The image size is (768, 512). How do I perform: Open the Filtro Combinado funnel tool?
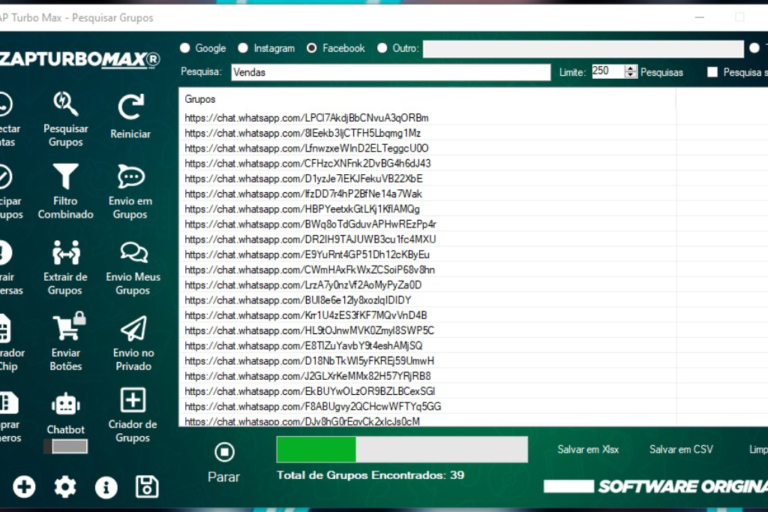(x=66, y=190)
